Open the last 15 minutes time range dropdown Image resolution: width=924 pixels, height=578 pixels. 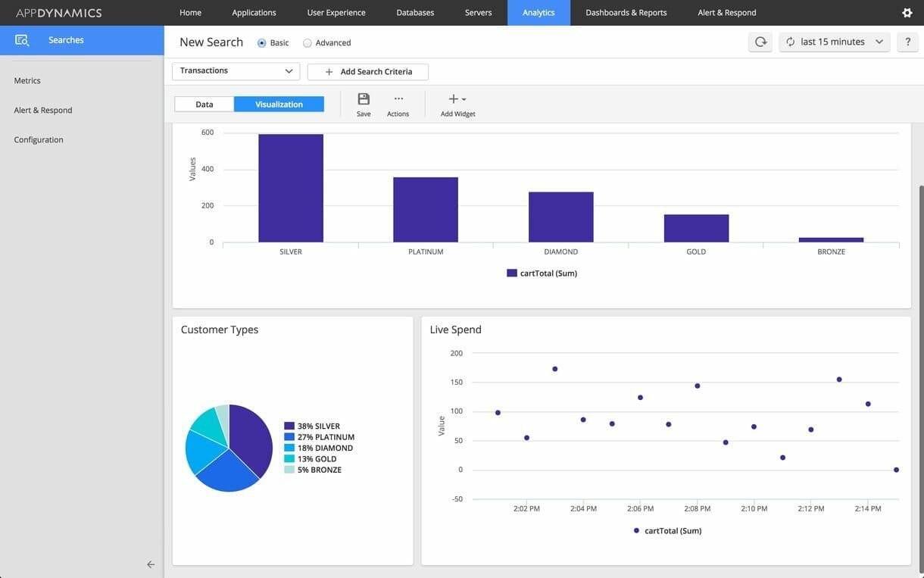834,42
